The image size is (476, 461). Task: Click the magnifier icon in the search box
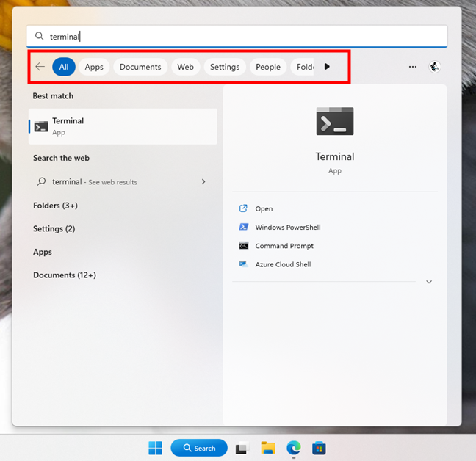point(40,37)
